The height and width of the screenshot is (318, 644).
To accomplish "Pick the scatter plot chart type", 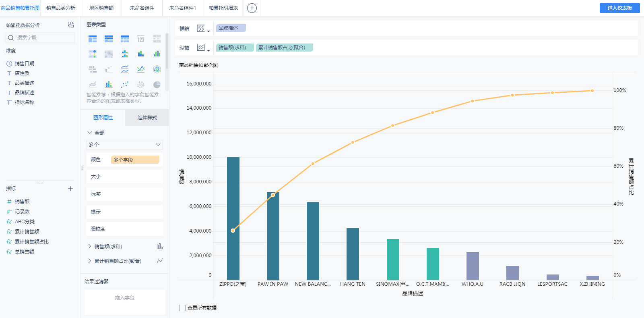I will click(125, 84).
